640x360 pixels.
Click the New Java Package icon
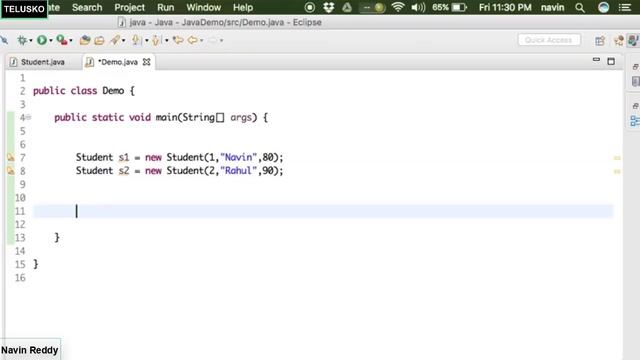85,40
